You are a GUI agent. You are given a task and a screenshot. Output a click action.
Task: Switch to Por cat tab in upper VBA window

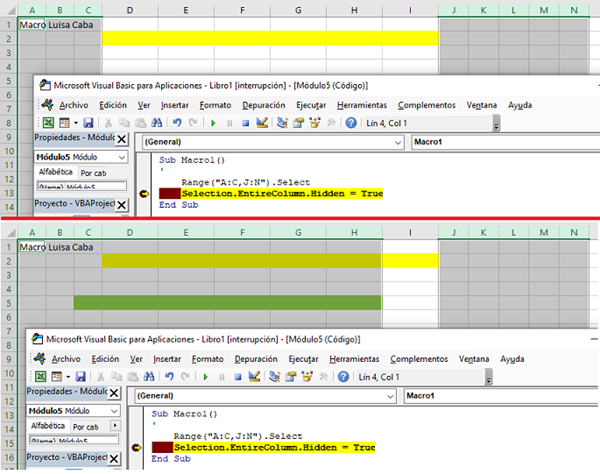93,173
